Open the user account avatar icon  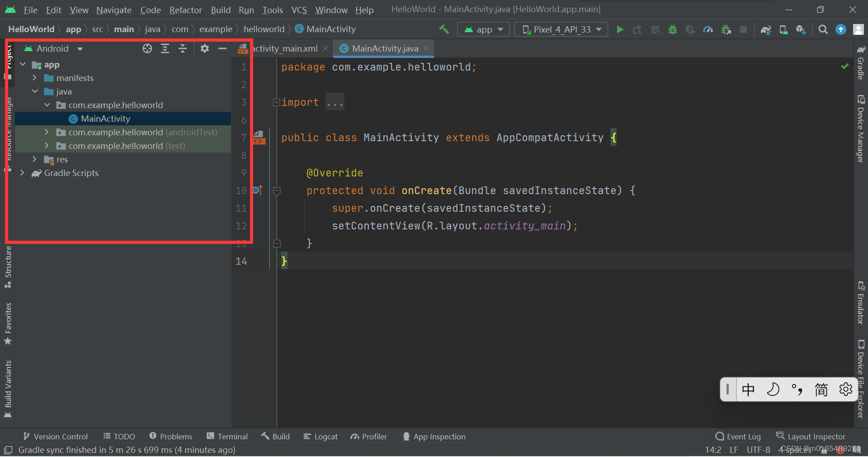click(858, 29)
